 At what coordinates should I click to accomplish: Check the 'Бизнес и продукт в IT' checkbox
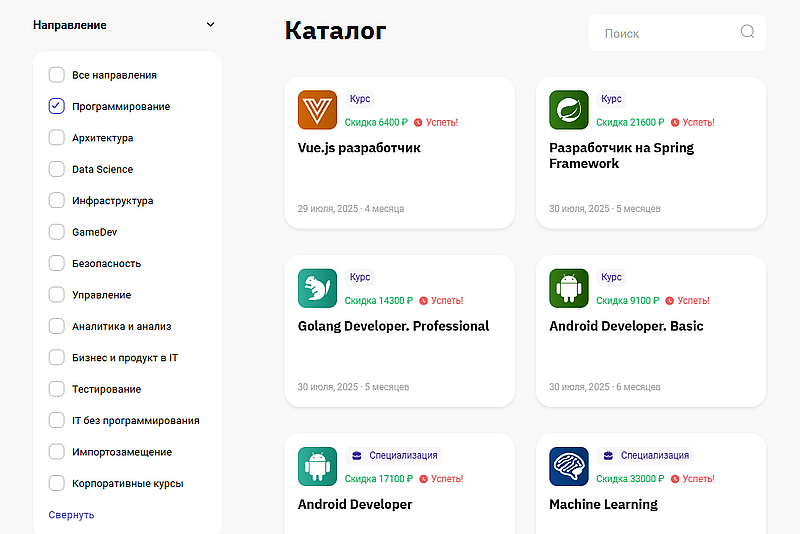[x=57, y=358]
